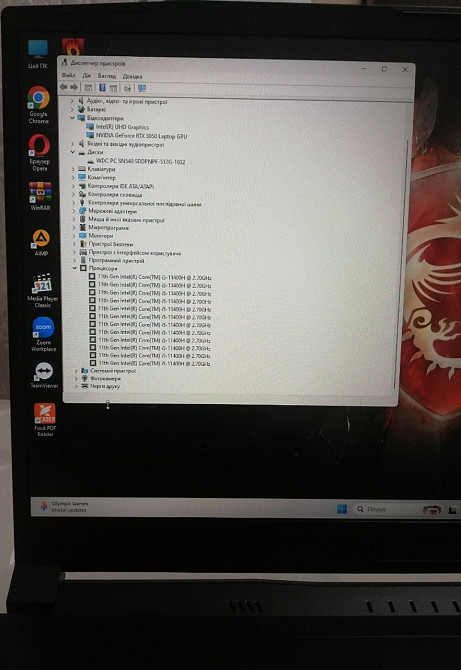This screenshot has width=461, height=670.
Task: Open the Дія menu
Action: pyautogui.click(x=87, y=76)
